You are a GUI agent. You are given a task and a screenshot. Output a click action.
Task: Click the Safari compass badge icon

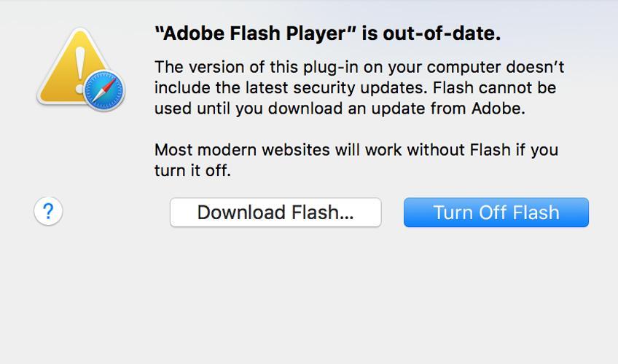[x=104, y=90]
